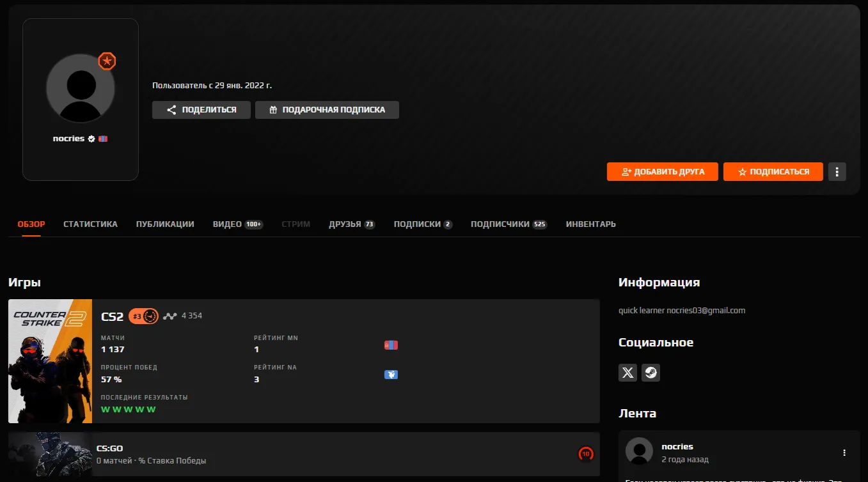The height and width of the screenshot is (482, 868).
Task: Select the Стрим tab
Action: coord(296,224)
